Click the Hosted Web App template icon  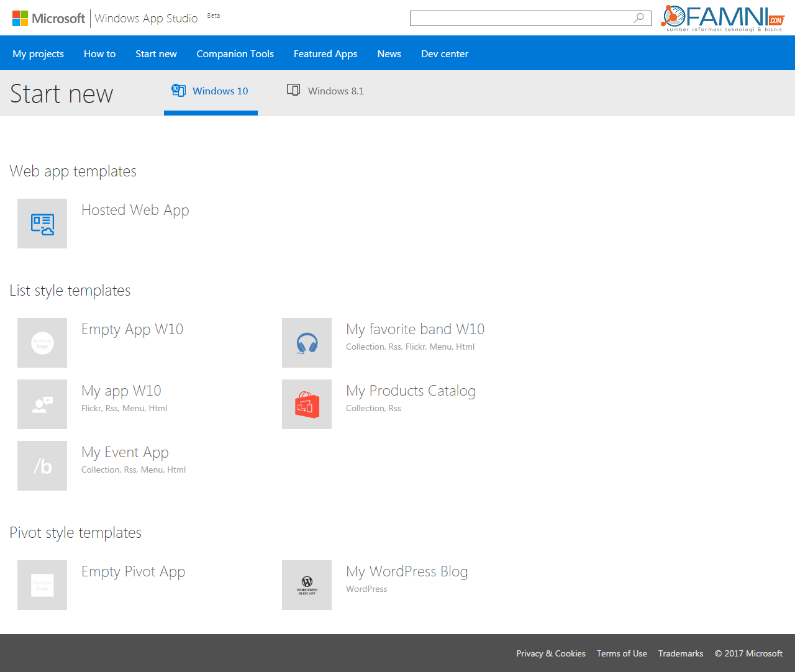42,224
